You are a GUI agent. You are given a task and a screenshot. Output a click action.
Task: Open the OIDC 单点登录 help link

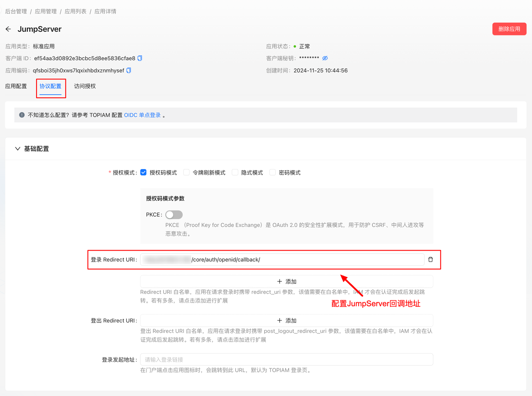click(142, 115)
